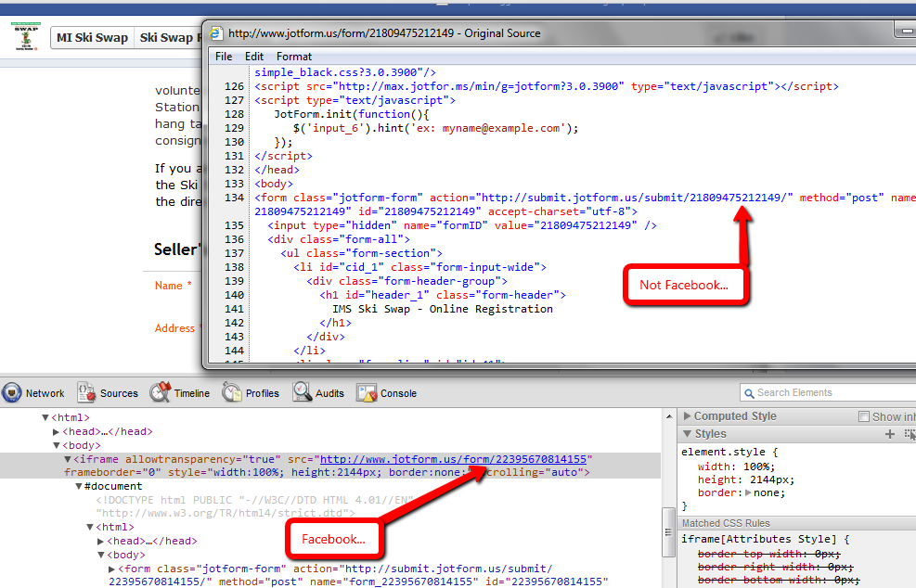916x588 pixels.
Task: Click the MI Ski Swap tab button
Action: click(91, 38)
